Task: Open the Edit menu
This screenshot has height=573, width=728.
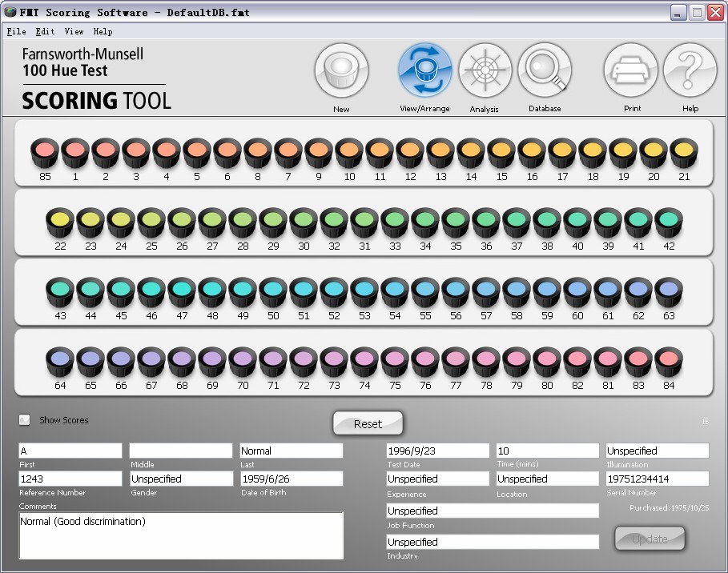Action: pos(45,32)
